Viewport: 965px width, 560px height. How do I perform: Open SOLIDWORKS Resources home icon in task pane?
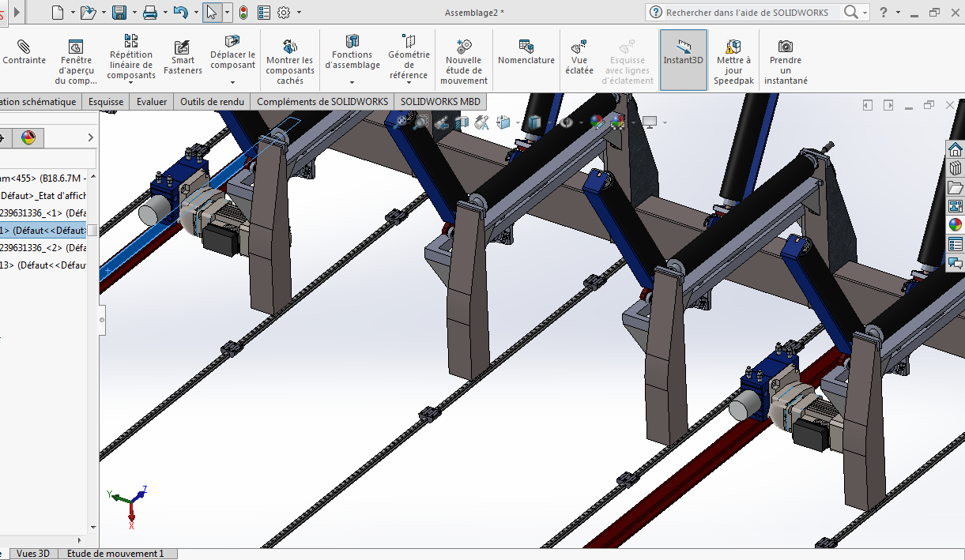click(x=956, y=150)
